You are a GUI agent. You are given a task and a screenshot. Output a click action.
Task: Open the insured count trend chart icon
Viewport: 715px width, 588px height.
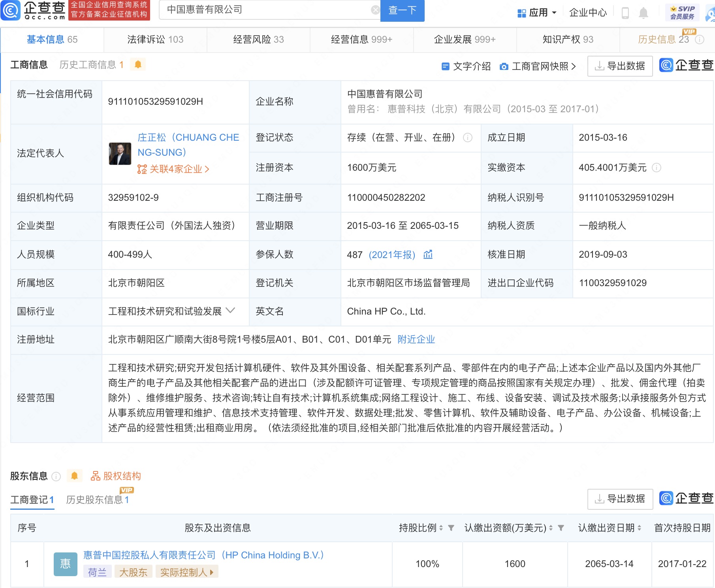tap(428, 254)
